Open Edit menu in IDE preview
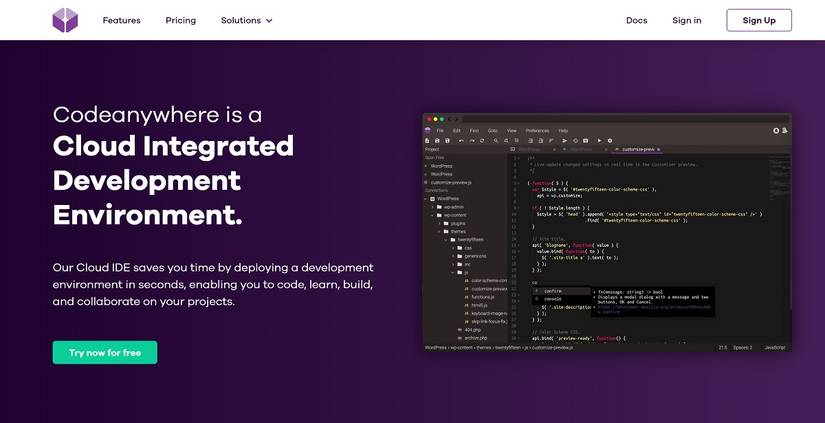 [457, 130]
